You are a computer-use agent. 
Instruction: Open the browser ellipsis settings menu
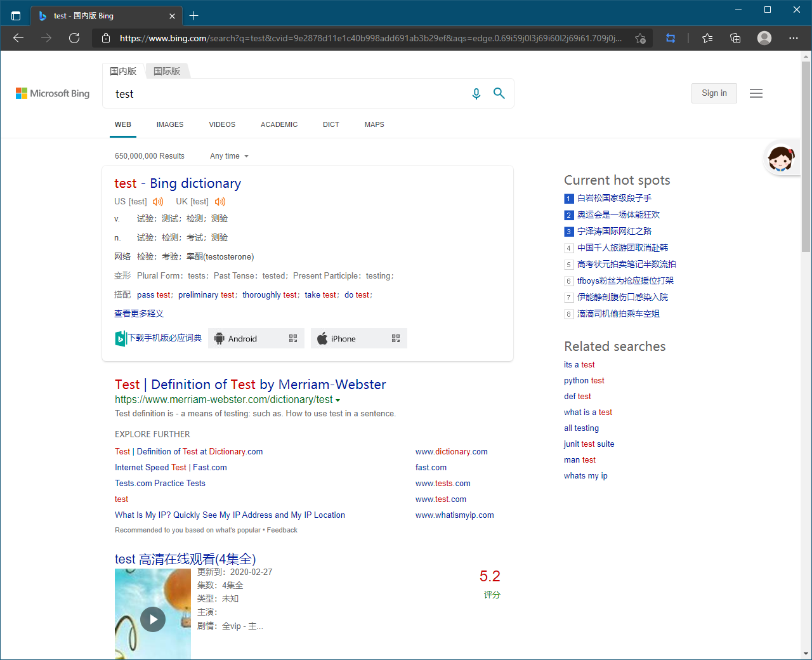click(793, 38)
